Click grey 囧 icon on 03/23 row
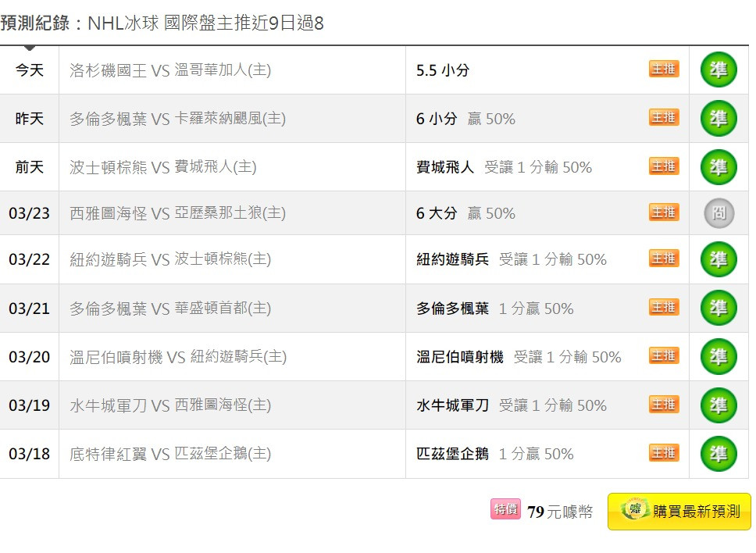Image resolution: width=756 pixels, height=553 pixels. [719, 213]
